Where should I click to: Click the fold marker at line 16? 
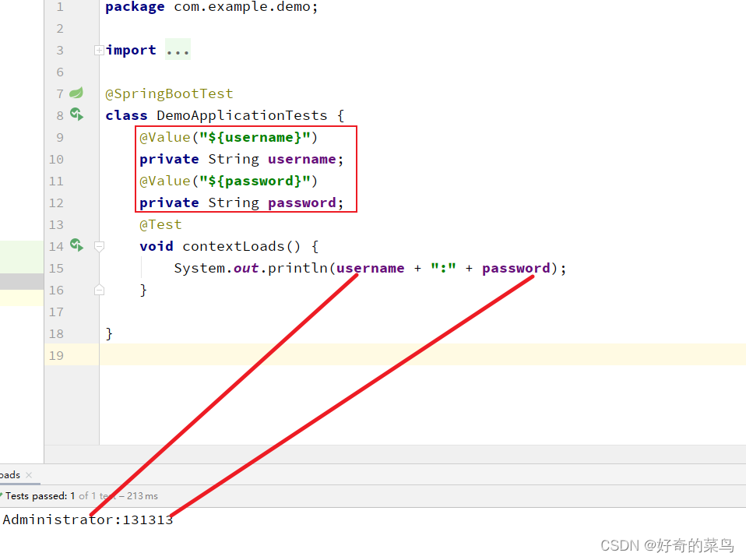coord(98,289)
